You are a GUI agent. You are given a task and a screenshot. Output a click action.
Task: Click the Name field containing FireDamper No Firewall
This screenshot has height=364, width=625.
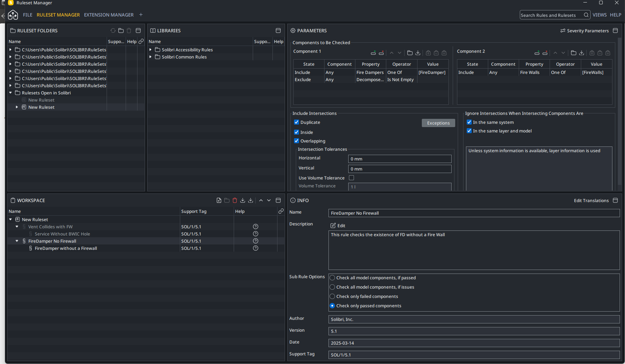click(x=474, y=213)
